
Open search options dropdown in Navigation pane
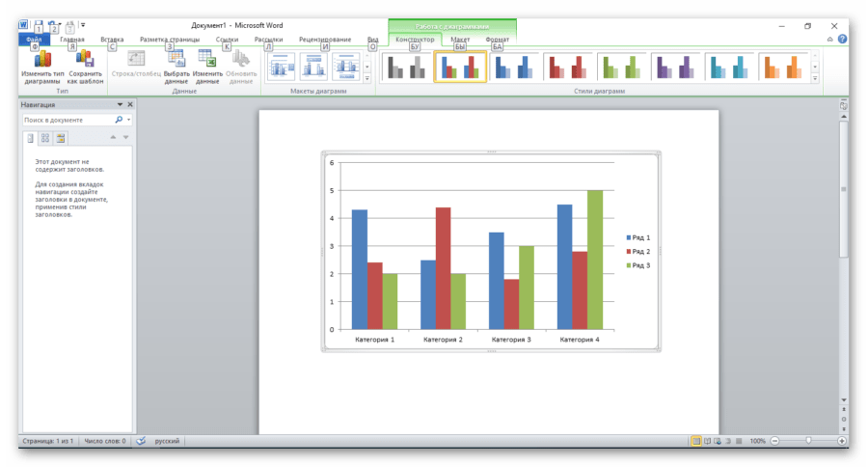pos(129,120)
